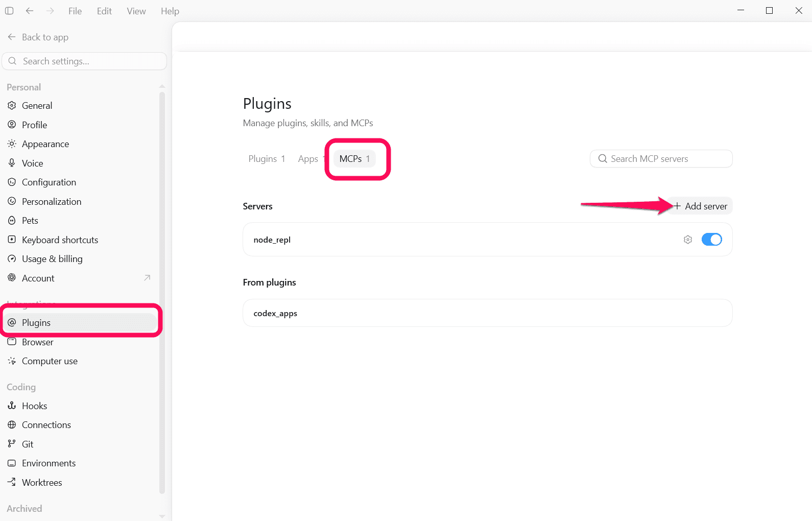Open the Git branch icon

pos(12,444)
